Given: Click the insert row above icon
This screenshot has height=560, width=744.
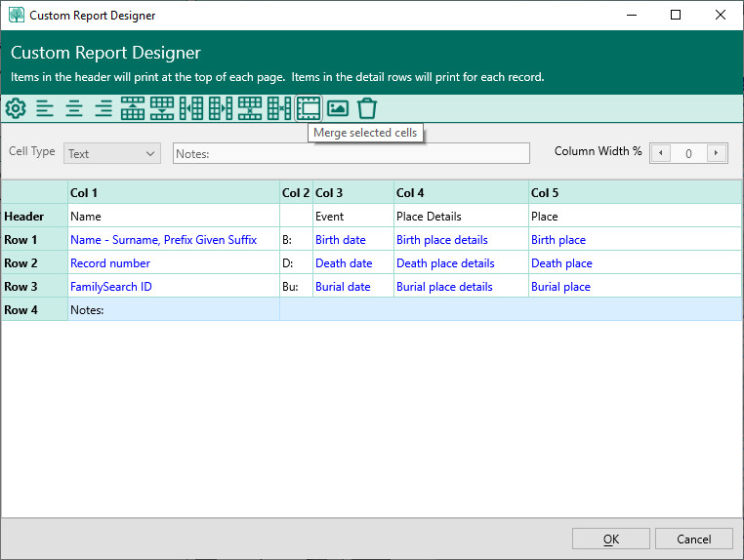Looking at the screenshot, I should point(133,109).
